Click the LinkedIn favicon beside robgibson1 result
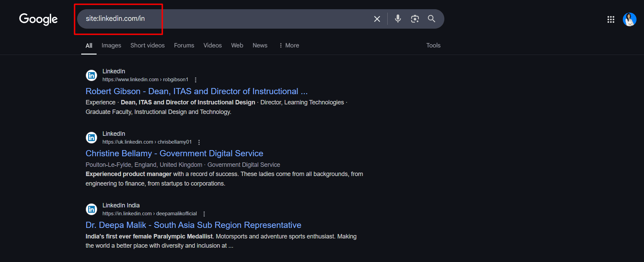Screen dimensions: 644x262 tap(91, 75)
